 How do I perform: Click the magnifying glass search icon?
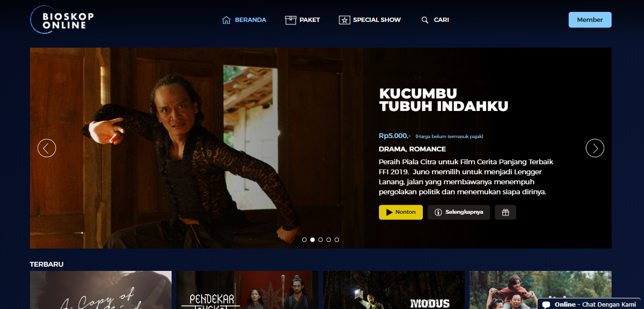(x=425, y=20)
